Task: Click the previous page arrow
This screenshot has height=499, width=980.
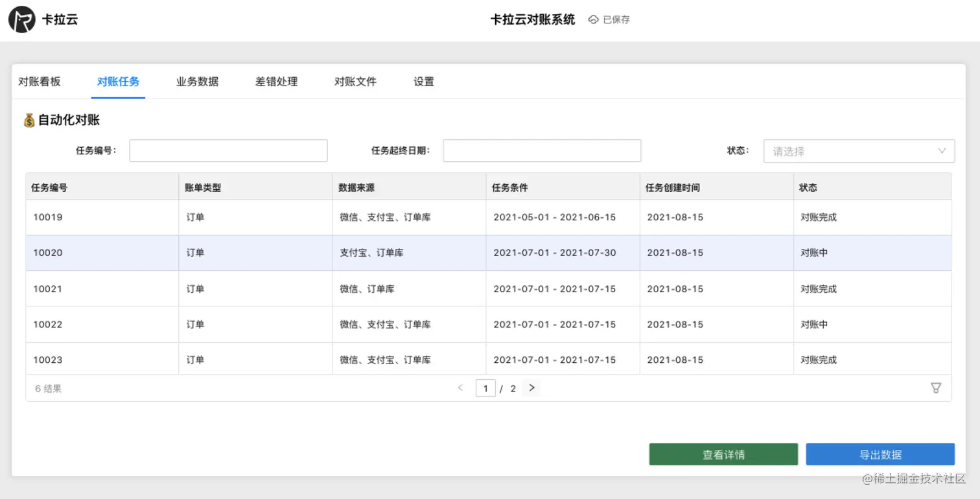Action: tap(460, 388)
